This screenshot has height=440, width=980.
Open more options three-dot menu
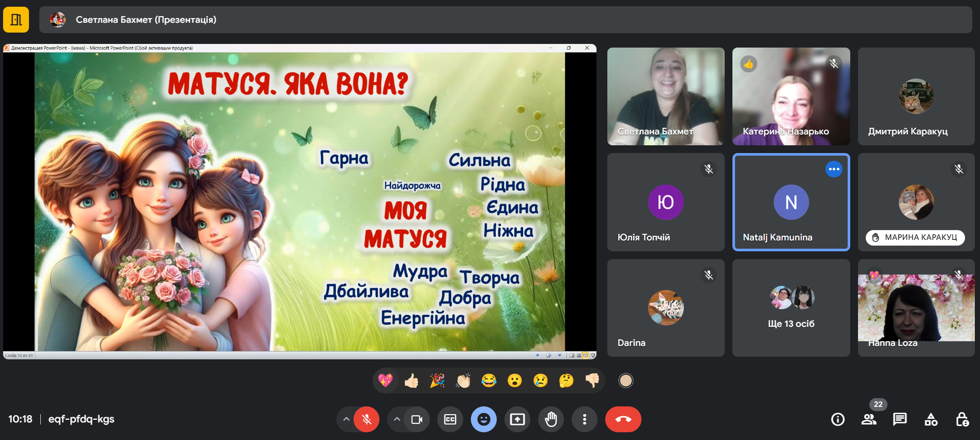tap(585, 419)
